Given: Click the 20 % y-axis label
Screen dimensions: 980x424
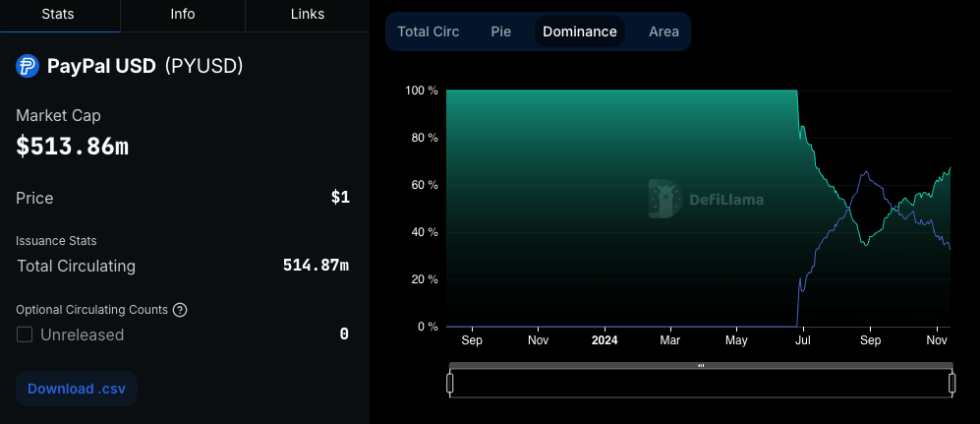Looking at the screenshot, I should (425, 279).
